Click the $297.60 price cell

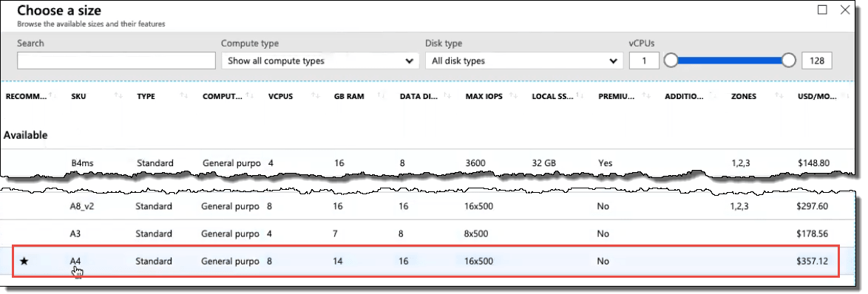812,206
